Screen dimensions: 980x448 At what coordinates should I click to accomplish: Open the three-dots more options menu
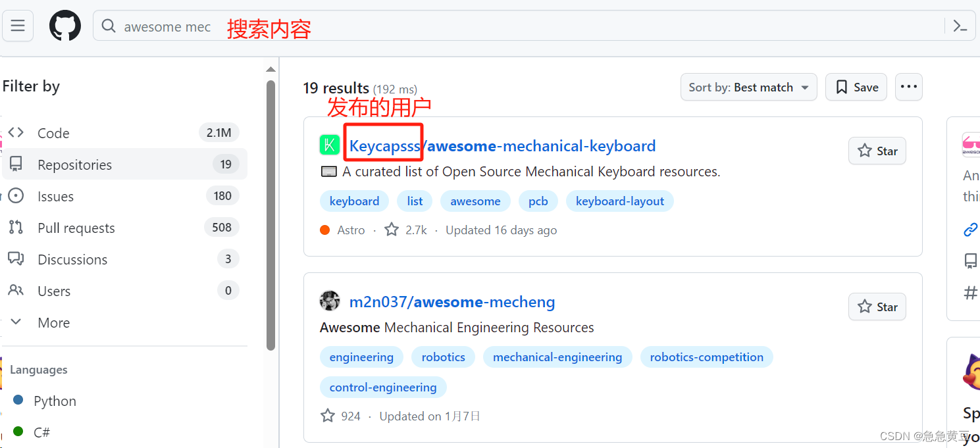point(909,87)
